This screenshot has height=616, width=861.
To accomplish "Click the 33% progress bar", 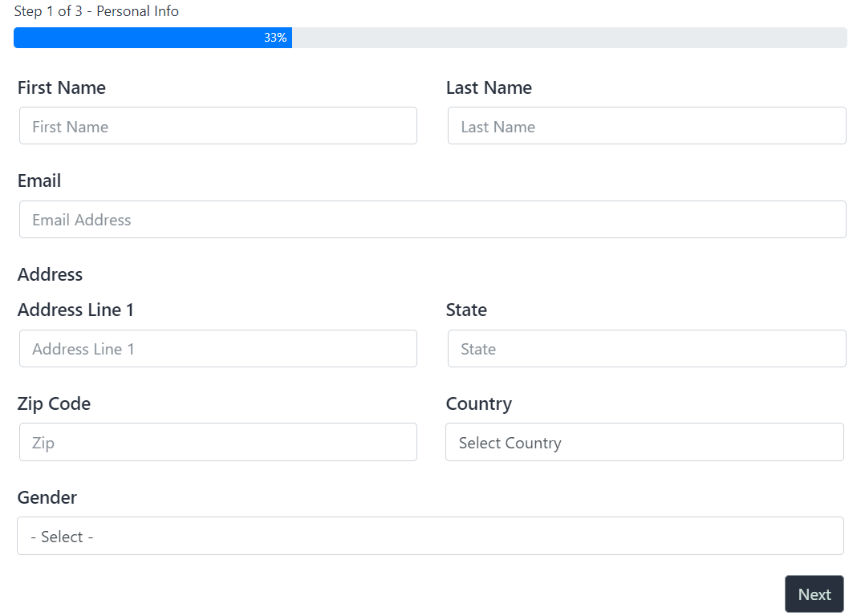I will click(x=430, y=37).
